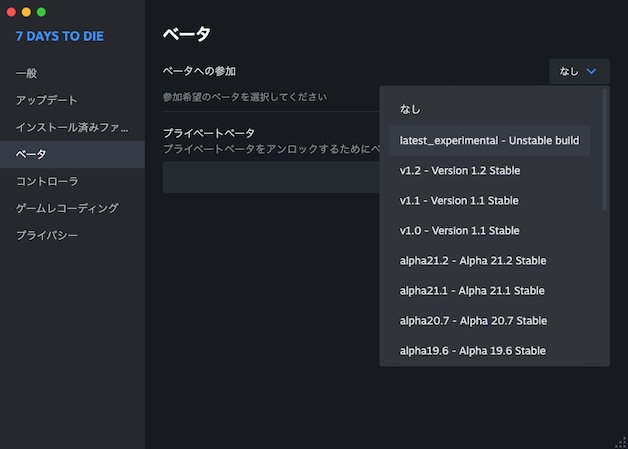Open the なし beta selection dropdown
Image resolution: width=628 pixels, height=449 pixels.
pos(578,71)
